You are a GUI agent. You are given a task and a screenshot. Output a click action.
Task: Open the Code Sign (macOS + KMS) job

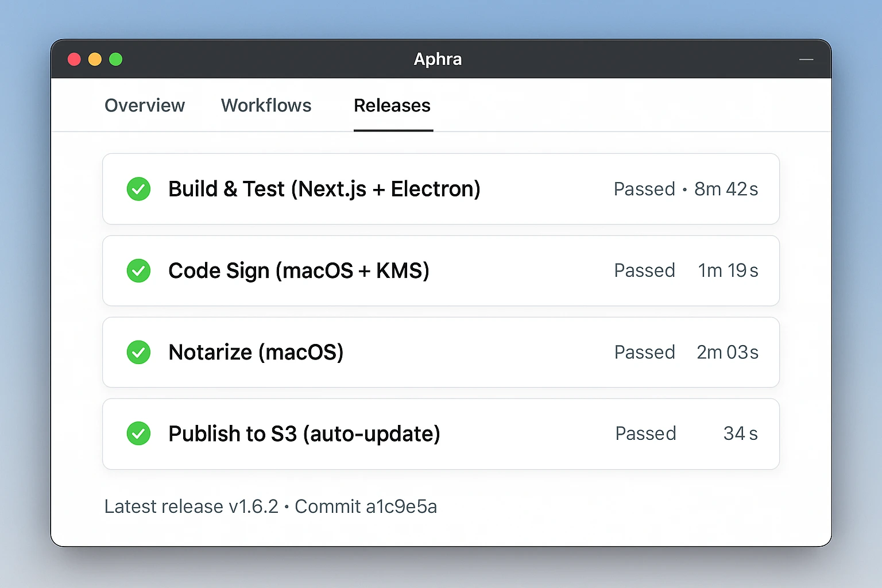299,270
